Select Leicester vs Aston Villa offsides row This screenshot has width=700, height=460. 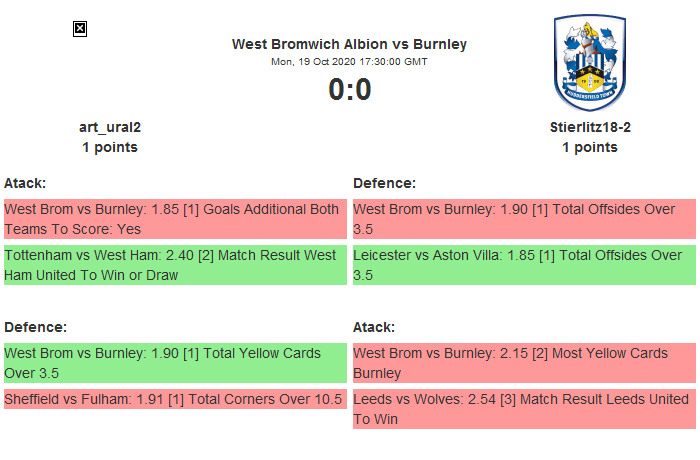(524, 265)
